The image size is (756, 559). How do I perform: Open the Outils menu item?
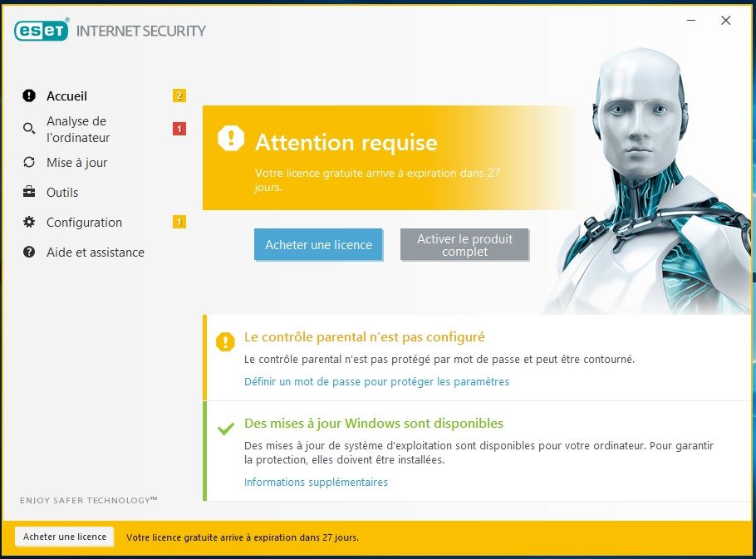(62, 192)
